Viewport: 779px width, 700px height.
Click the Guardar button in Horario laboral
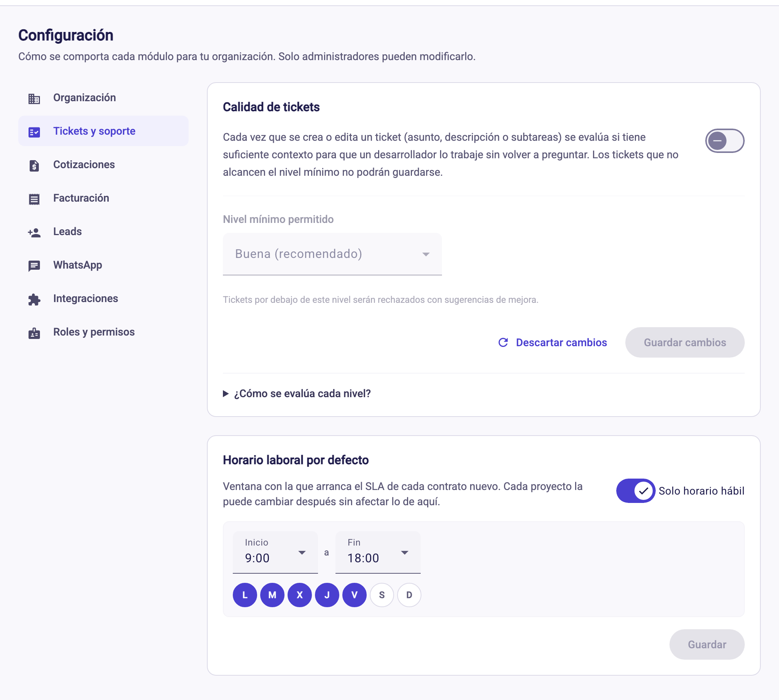point(707,644)
